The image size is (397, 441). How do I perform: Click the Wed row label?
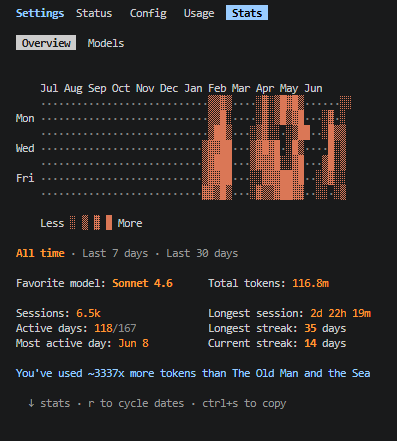[x=25, y=148]
